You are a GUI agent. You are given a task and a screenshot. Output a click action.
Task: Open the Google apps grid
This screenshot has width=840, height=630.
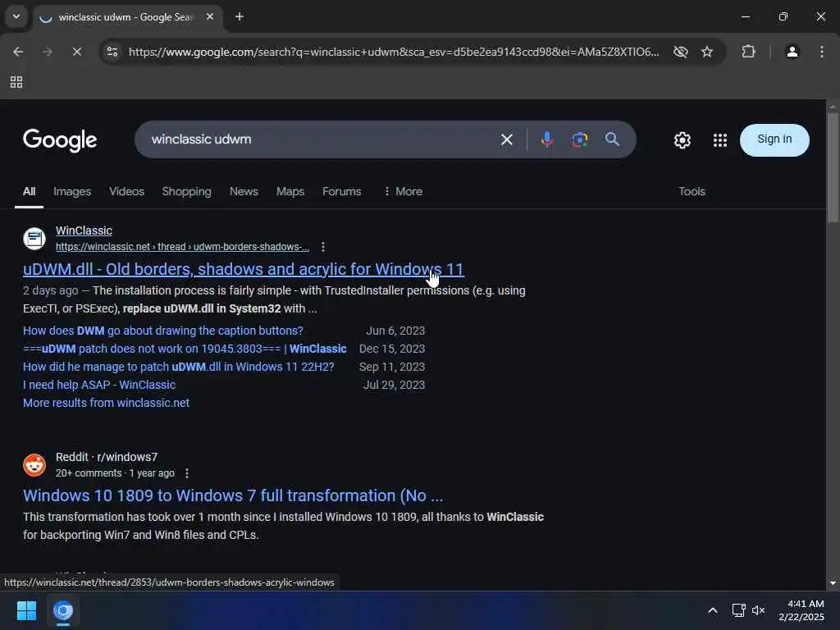[x=720, y=140]
